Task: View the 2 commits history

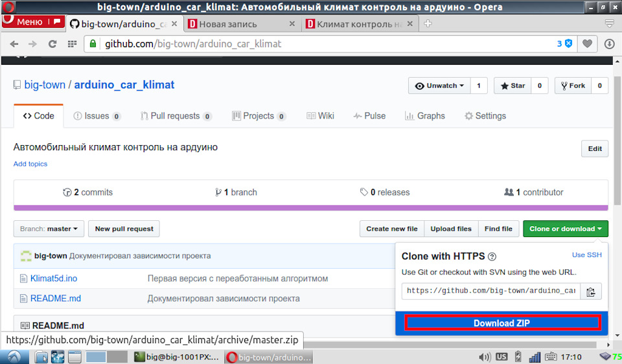Action: pyautogui.click(x=87, y=192)
